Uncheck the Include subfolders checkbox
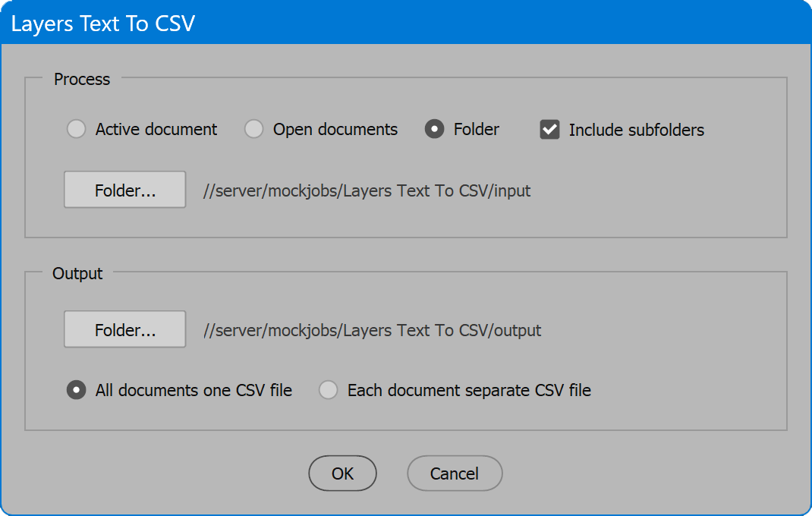This screenshot has height=516, width=812. click(x=549, y=130)
